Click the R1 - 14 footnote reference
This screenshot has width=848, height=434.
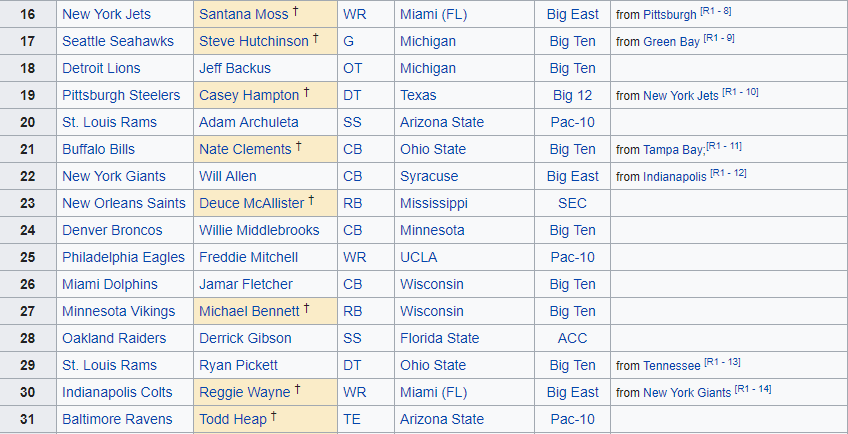[x=752, y=389]
